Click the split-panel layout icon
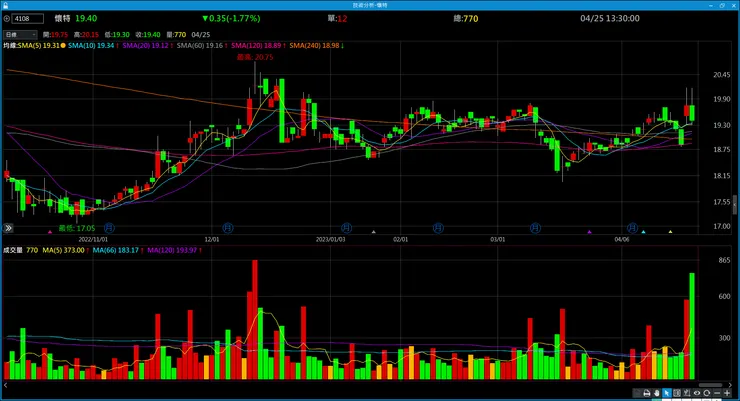Viewport: 740px width, 401px height. tap(677, 393)
